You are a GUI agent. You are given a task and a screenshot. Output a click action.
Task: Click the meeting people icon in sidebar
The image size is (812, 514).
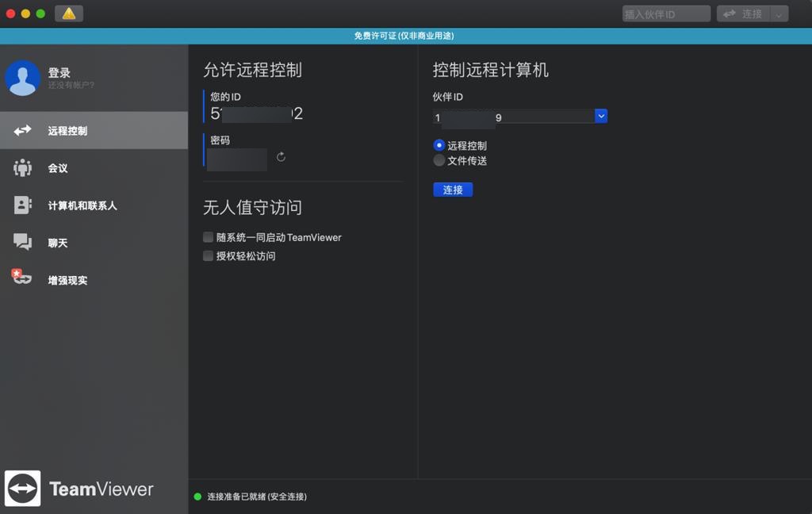pyautogui.click(x=22, y=168)
